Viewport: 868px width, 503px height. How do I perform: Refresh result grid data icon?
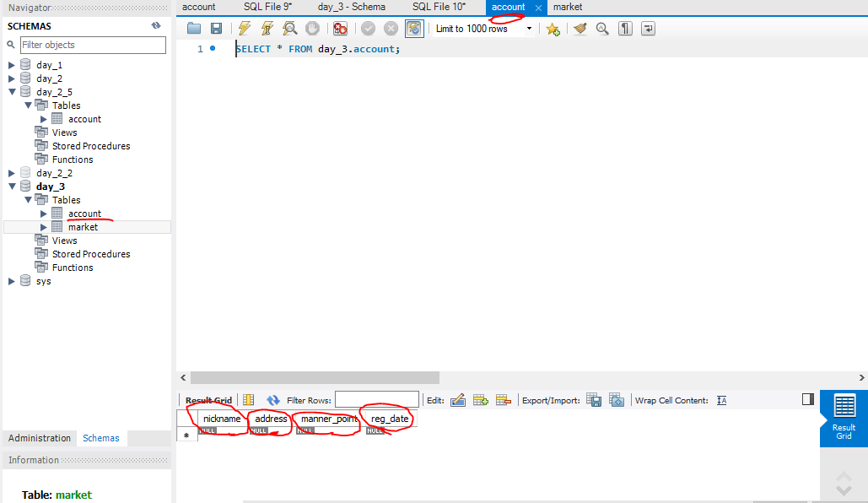point(273,400)
